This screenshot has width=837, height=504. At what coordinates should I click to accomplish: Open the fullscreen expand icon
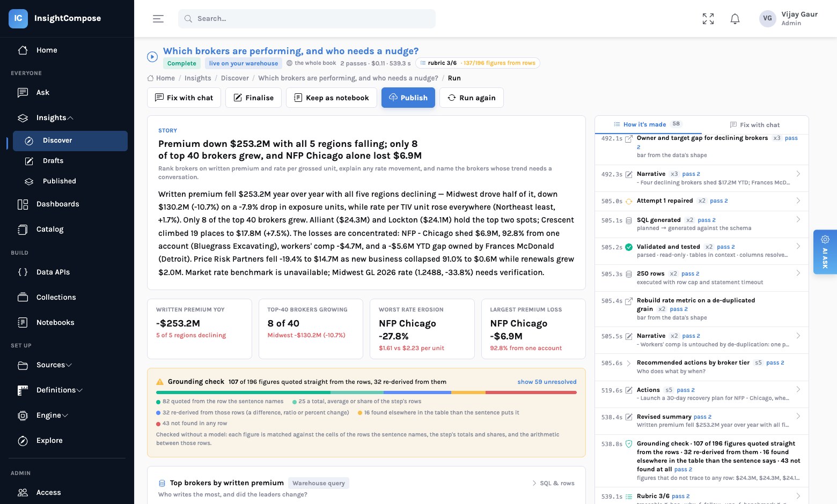pyautogui.click(x=708, y=19)
